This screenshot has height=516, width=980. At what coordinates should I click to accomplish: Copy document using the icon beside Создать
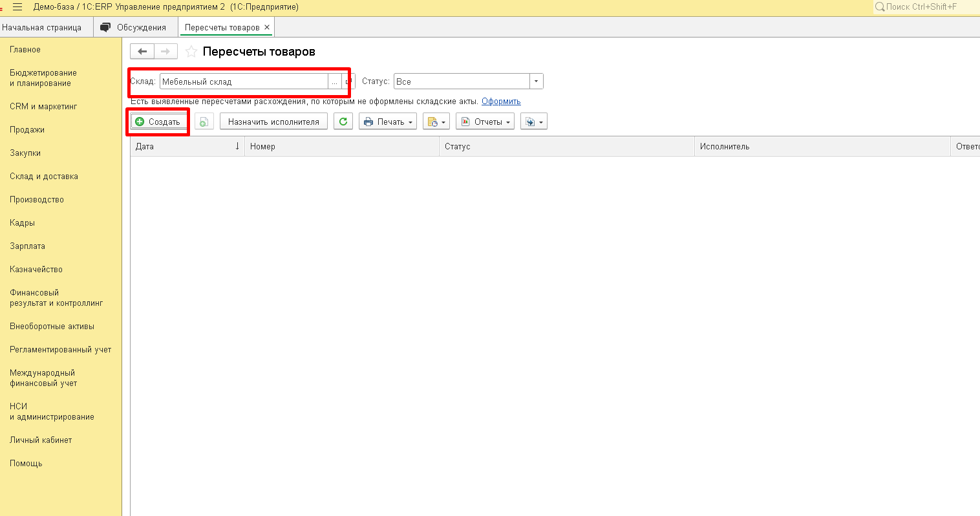tap(204, 122)
